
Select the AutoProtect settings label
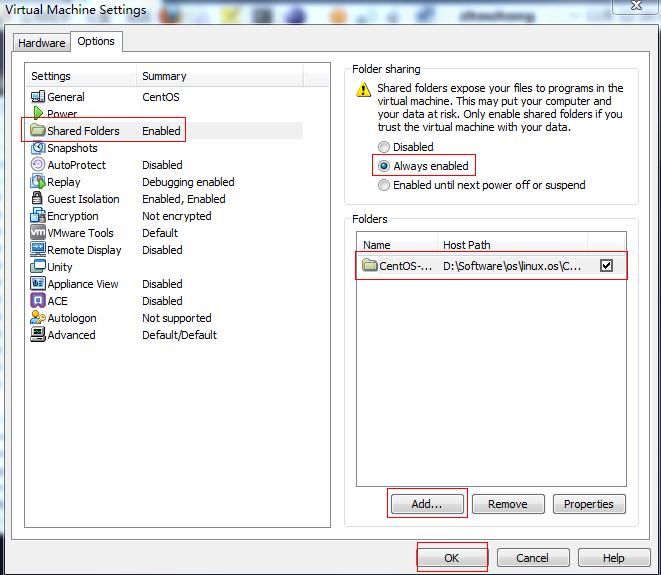76,165
